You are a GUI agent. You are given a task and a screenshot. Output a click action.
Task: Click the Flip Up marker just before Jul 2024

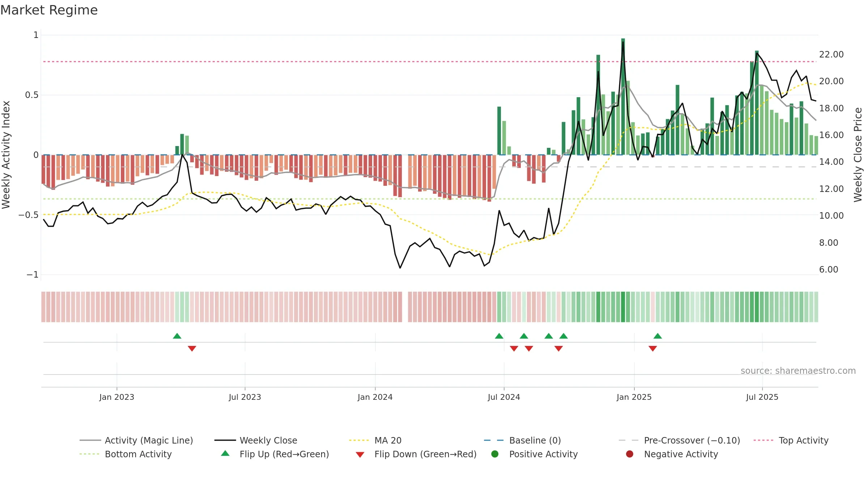(499, 336)
